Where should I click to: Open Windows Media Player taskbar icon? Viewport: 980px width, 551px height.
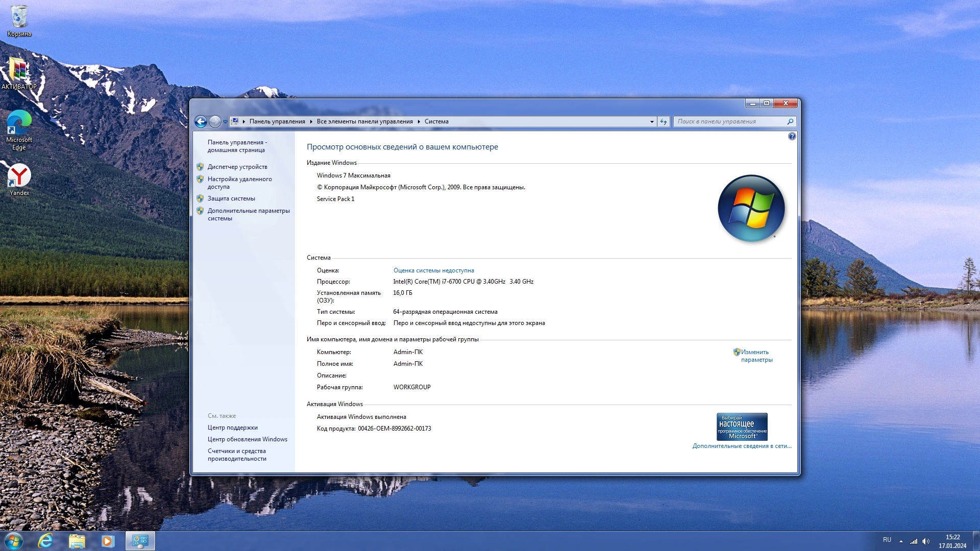108,541
